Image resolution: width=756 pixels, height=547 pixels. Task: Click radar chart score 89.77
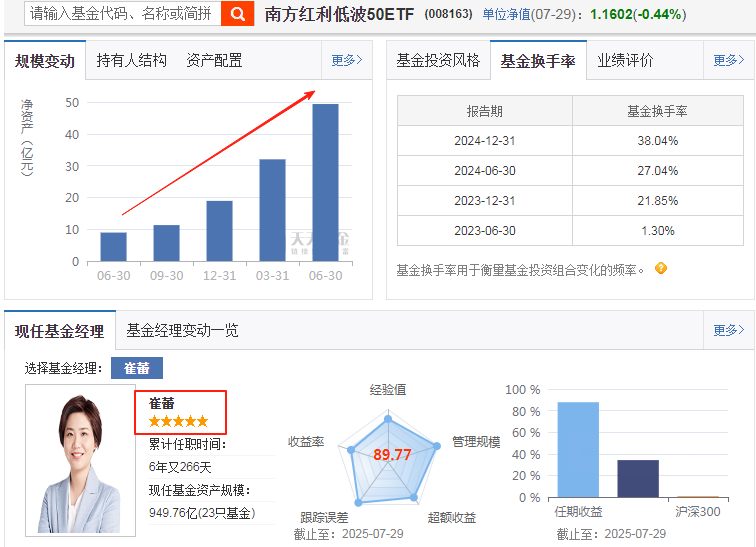pos(392,454)
